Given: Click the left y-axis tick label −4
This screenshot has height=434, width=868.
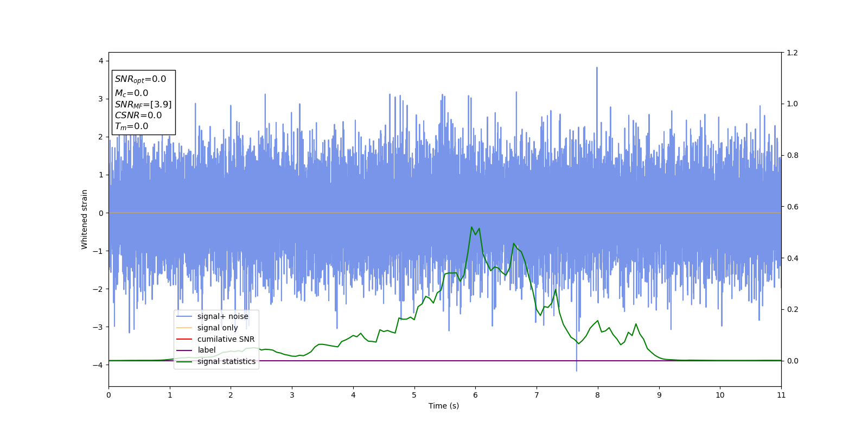Looking at the screenshot, I should (98, 365).
